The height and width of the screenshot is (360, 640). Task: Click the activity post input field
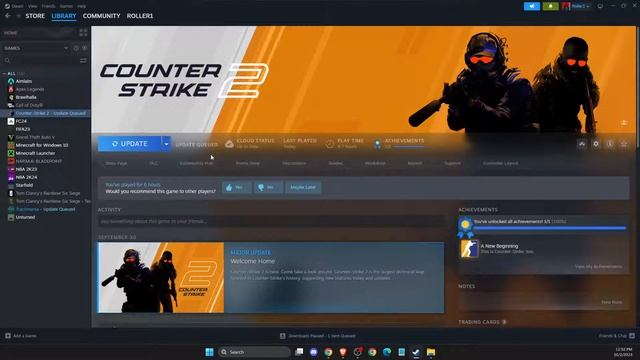pos(271,221)
